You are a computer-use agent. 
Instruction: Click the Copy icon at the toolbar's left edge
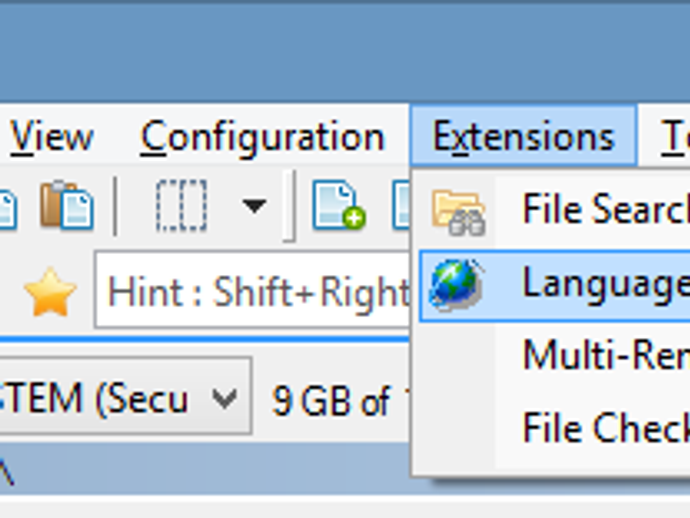tap(8, 209)
